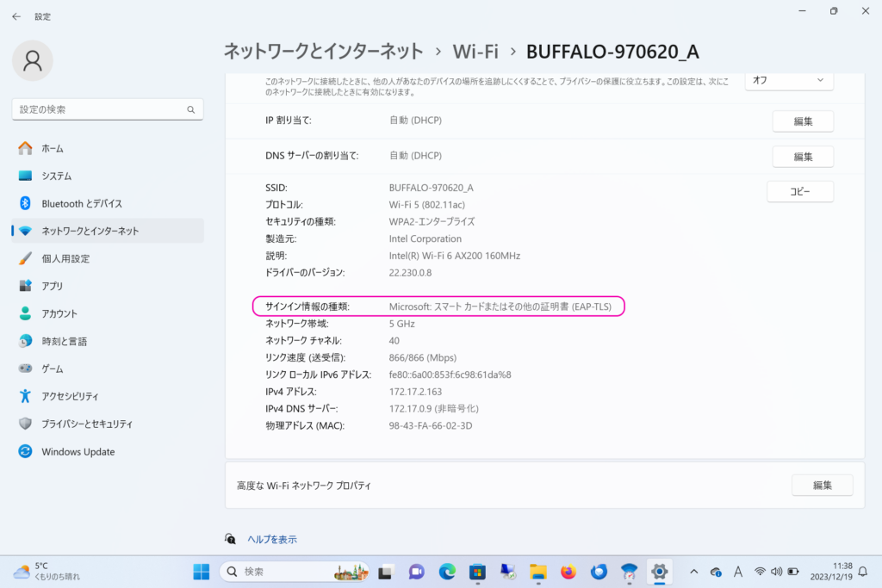Image resolution: width=882 pixels, height=588 pixels.
Task: Expand the hidden system tray icons chevron
Action: tap(694, 572)
